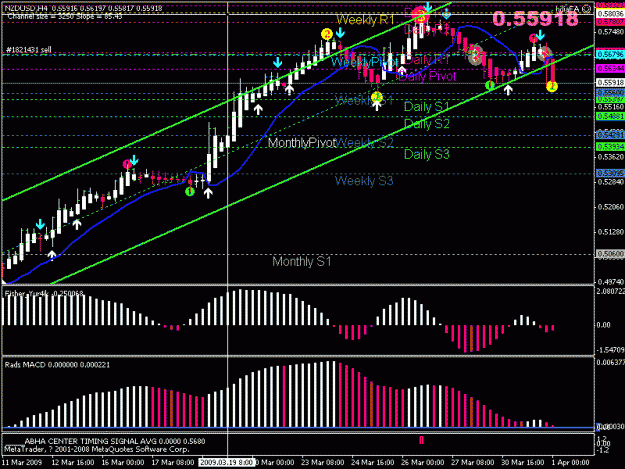Click the 0.006377 MACD scale value
This screenshot has width=625, height=469.
610,362
